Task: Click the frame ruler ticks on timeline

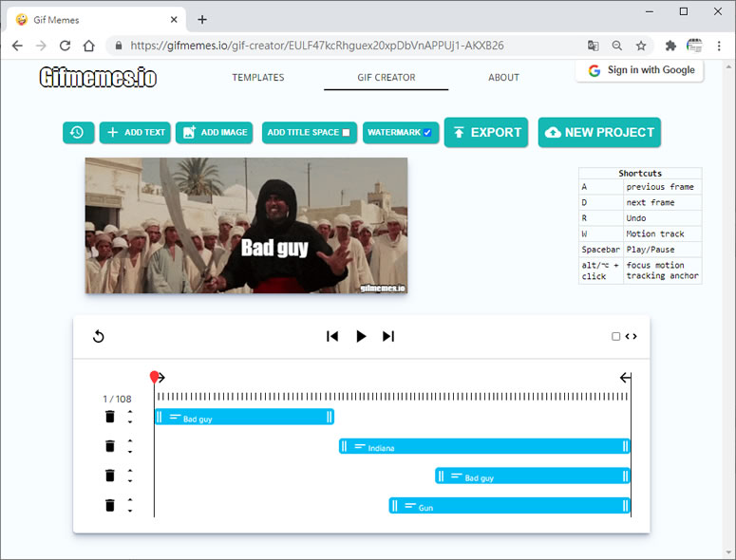Action: tap(392, 397)
